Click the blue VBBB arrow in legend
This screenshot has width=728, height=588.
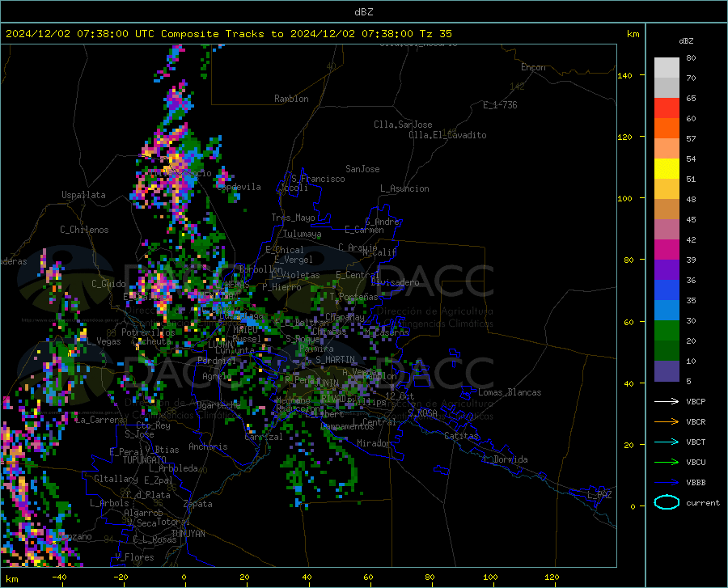(667, 482)
